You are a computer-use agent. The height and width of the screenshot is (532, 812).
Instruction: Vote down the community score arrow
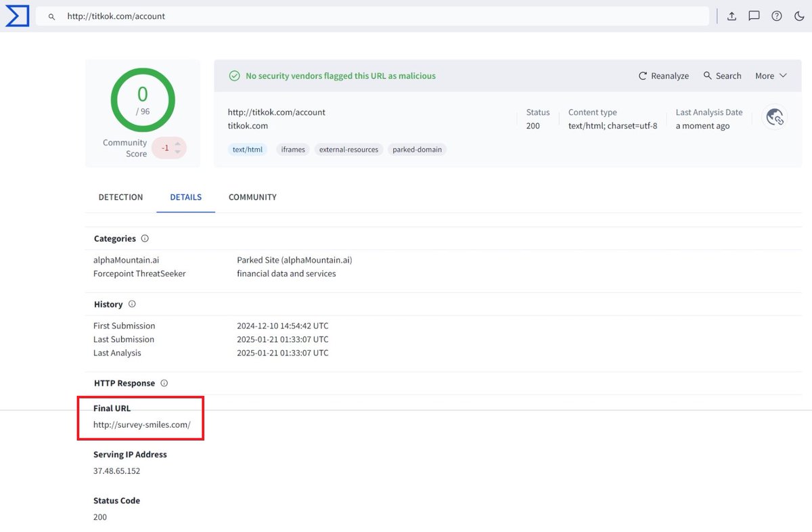[x=178, y=152]
